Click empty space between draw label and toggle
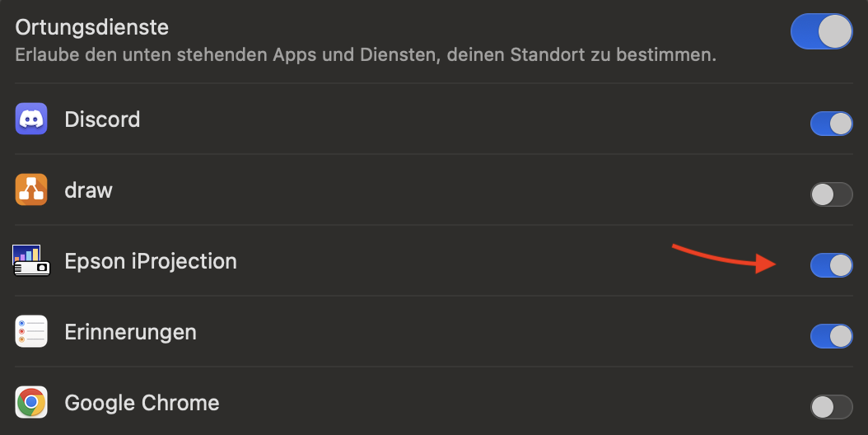 coord(460,190)
